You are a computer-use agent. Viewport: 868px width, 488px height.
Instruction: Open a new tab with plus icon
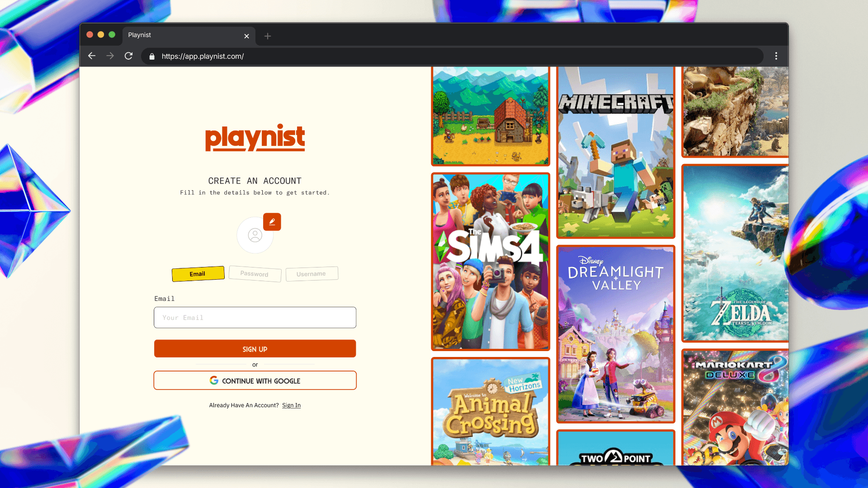click(268, 36)
